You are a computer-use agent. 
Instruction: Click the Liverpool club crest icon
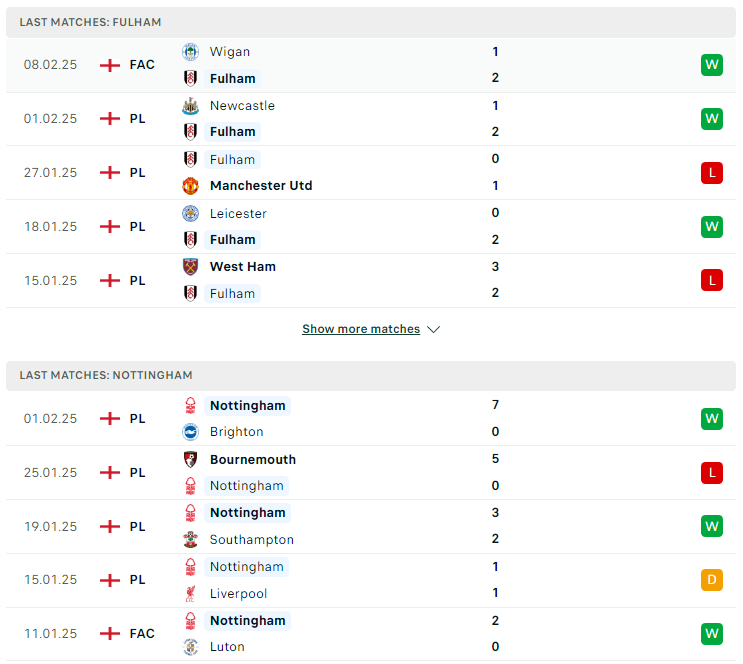[190, 593]
